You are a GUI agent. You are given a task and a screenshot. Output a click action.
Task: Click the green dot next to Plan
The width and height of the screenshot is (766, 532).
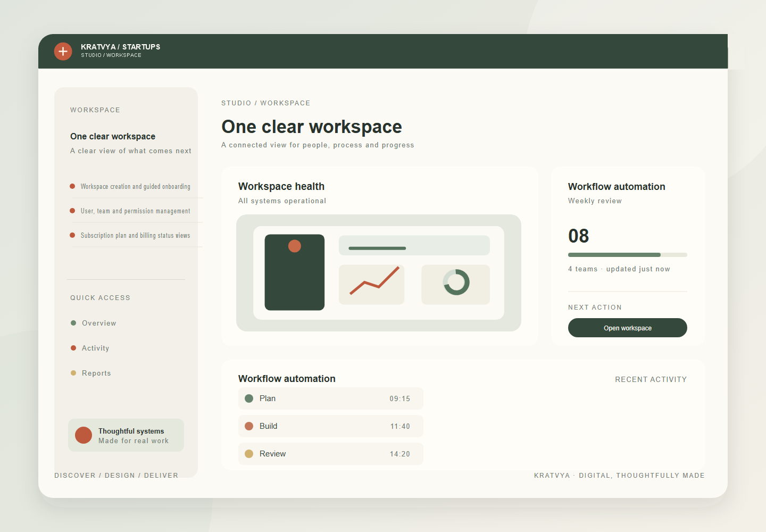[249, 398]
